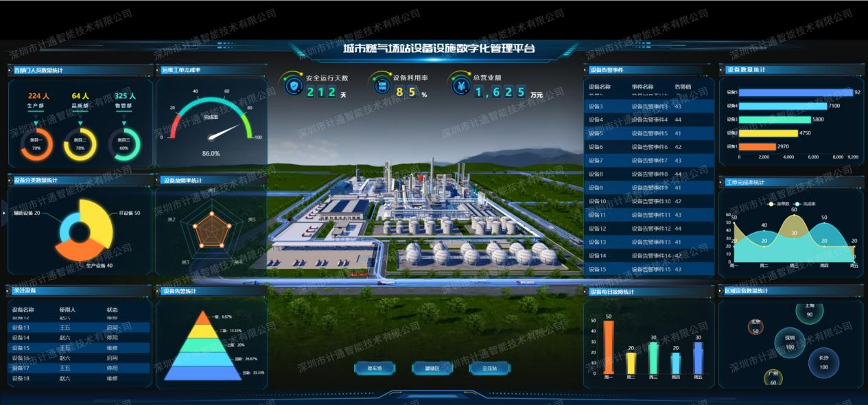The width and height of the screenshot is (868, 405).
Task: Switch to the 空压站 view
Action: pyautogui.click(x=489, y=369)
